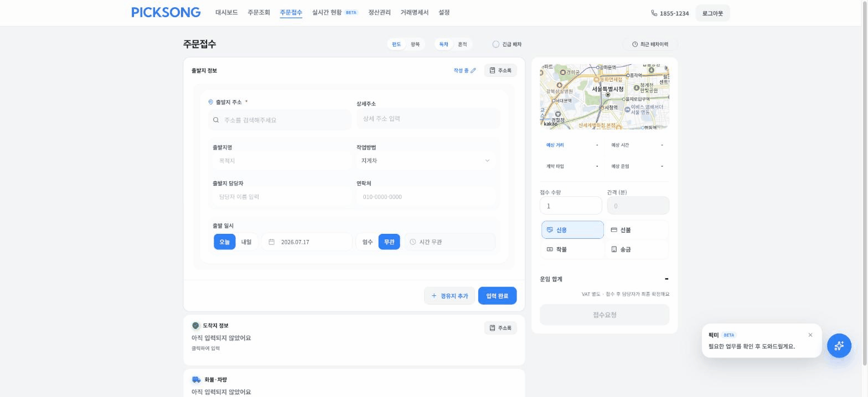Click the 접수 수량 quantity field
Image resolution: width=868 pixels, height=397 pixels.
[571, 206]
